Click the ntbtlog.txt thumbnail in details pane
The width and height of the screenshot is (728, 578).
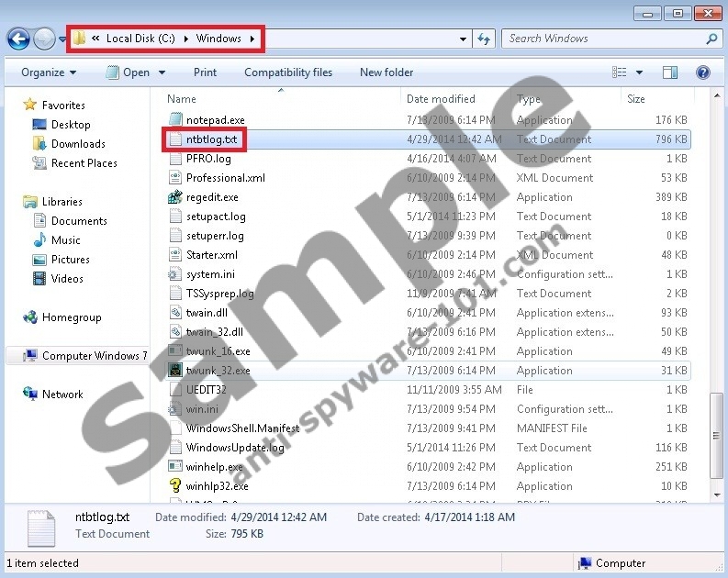pyautogui.click(x=41, y=528)
